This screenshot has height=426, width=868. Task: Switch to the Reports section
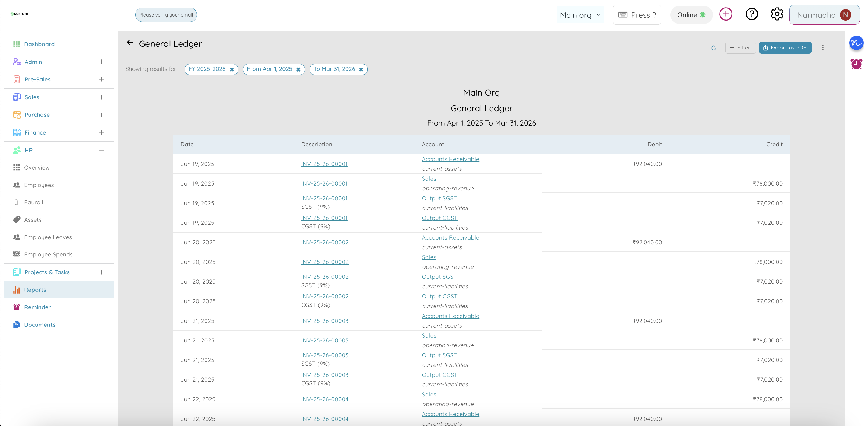(35, 289)
